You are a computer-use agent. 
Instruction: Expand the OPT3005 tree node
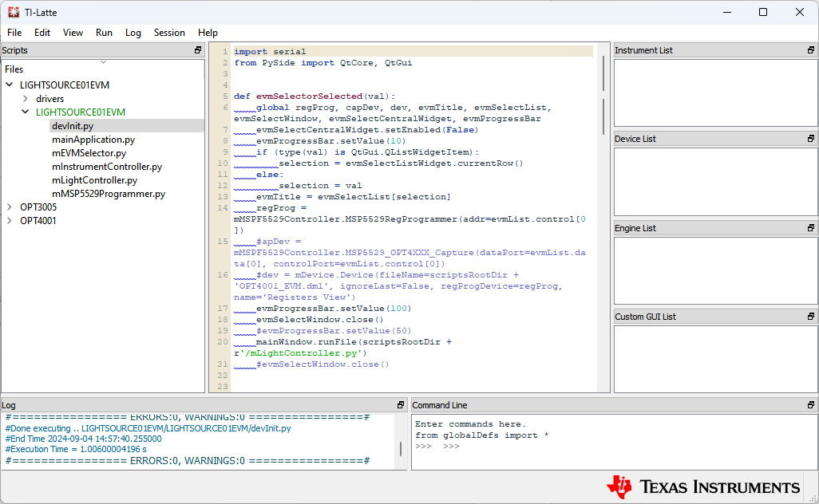pyautogui.click(x=10, y=207)
